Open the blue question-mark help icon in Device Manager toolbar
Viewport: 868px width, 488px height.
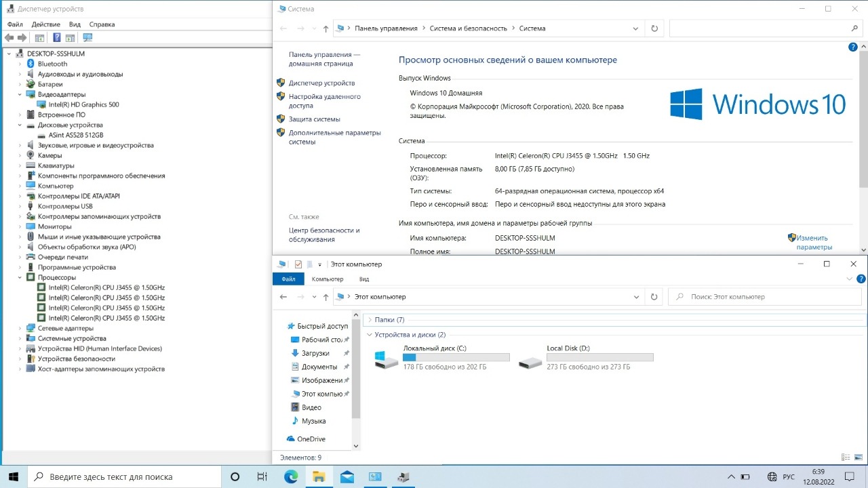point(58,38)
